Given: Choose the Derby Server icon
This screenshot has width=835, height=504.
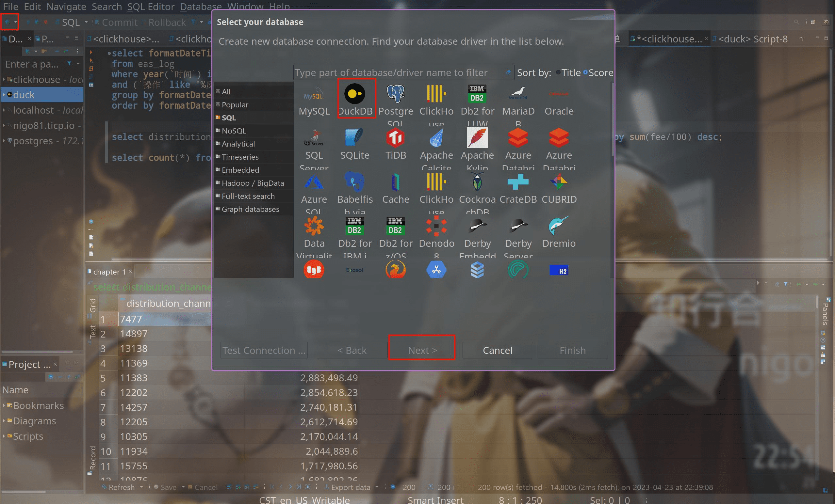Looking at the screenshot, I should [x=518, y=226].
